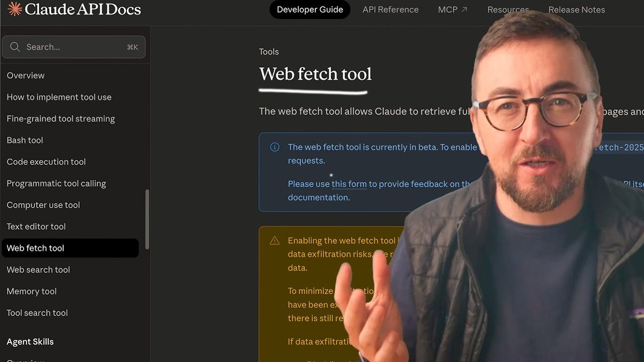644x362 pixels.
Task: Click the 'this form' feedback link
Action: [x=349, y=184]
